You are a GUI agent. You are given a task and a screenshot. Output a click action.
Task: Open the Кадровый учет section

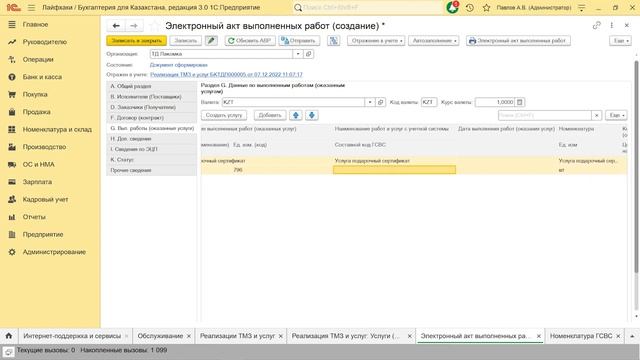coord(45,200)
